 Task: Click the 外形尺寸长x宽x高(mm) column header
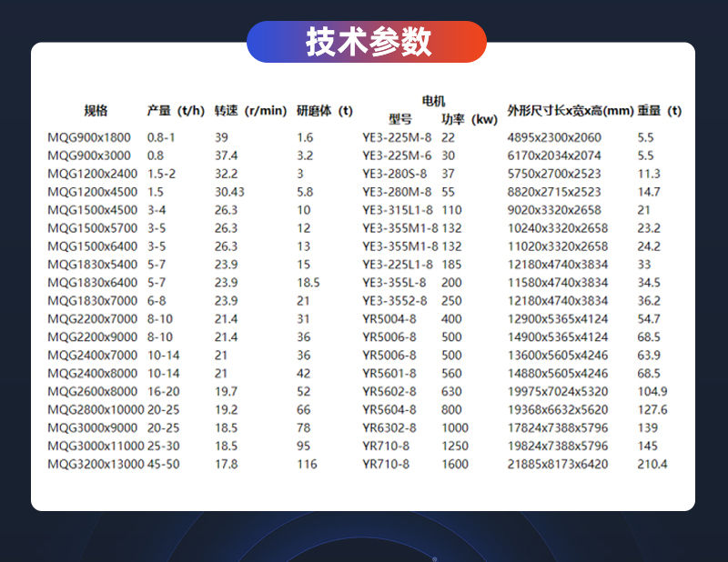570,111
